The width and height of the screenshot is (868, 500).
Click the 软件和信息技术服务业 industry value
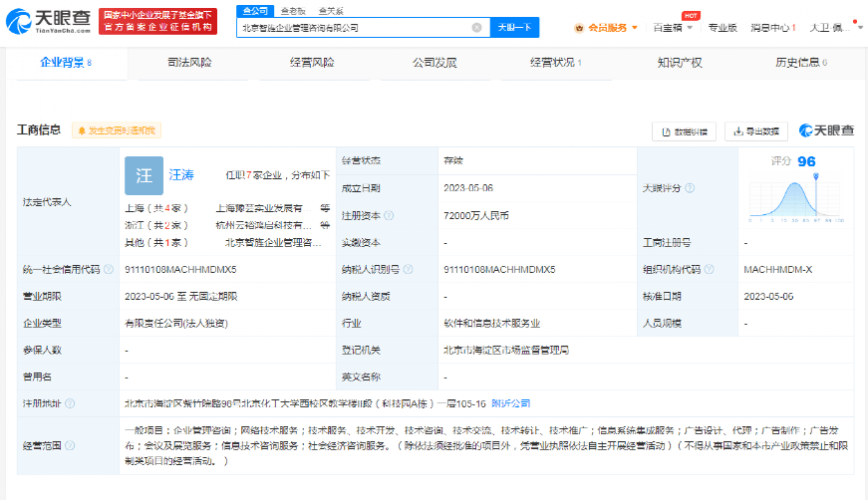tap(491, 324)
